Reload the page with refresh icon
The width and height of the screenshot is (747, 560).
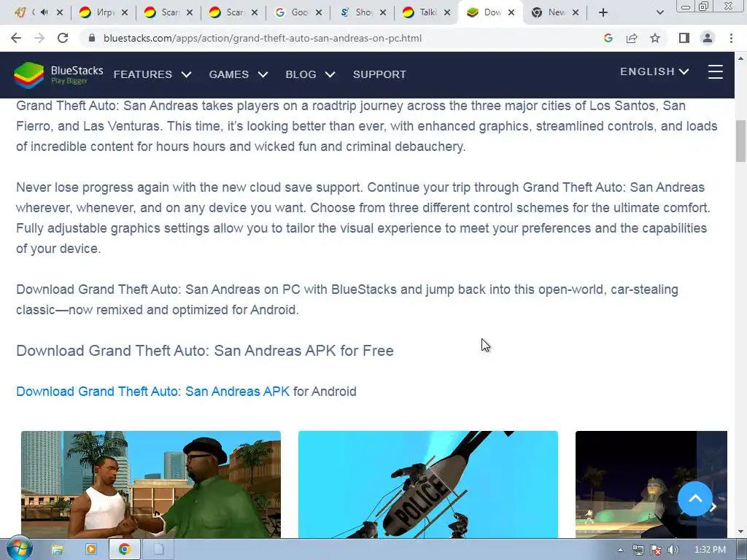click(x=63, y=38)
